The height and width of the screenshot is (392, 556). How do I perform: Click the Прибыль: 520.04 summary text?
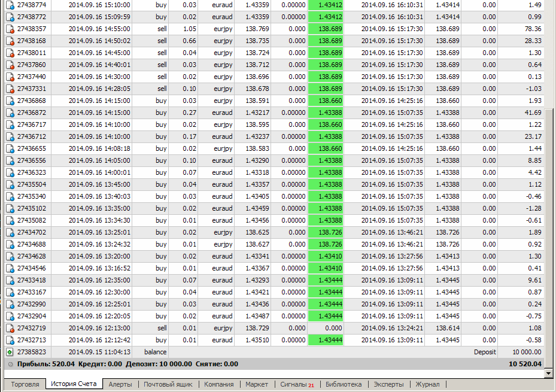(45, 364)
